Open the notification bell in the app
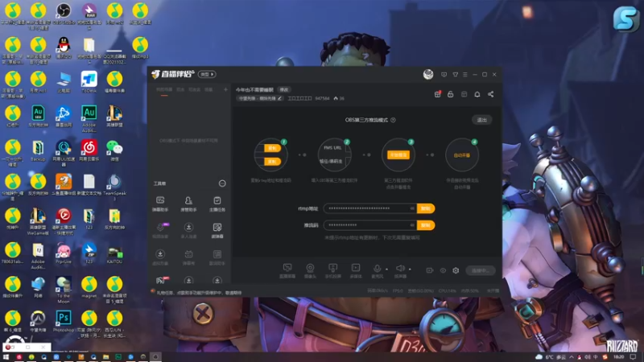The image size is (644, 362). (x=477, y=94)
